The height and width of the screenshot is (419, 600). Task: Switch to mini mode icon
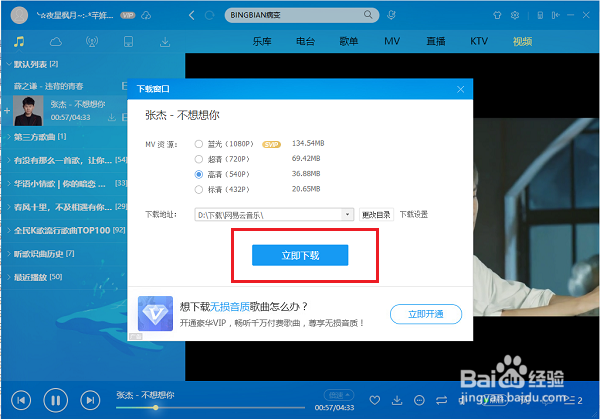[x=555, y=15]
